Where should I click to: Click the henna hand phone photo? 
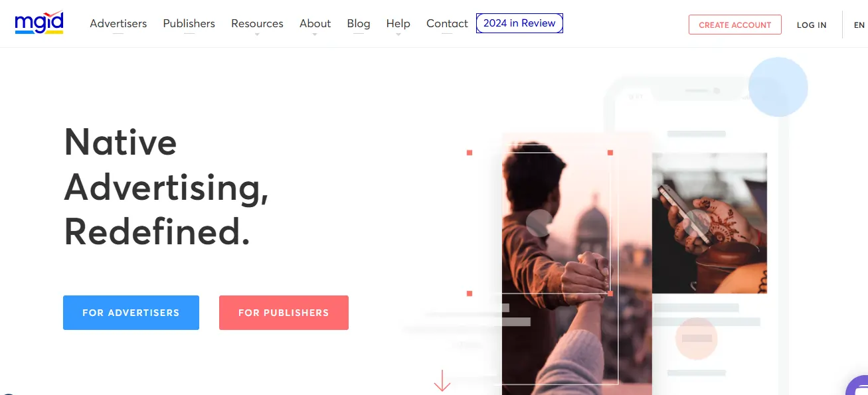709,223
